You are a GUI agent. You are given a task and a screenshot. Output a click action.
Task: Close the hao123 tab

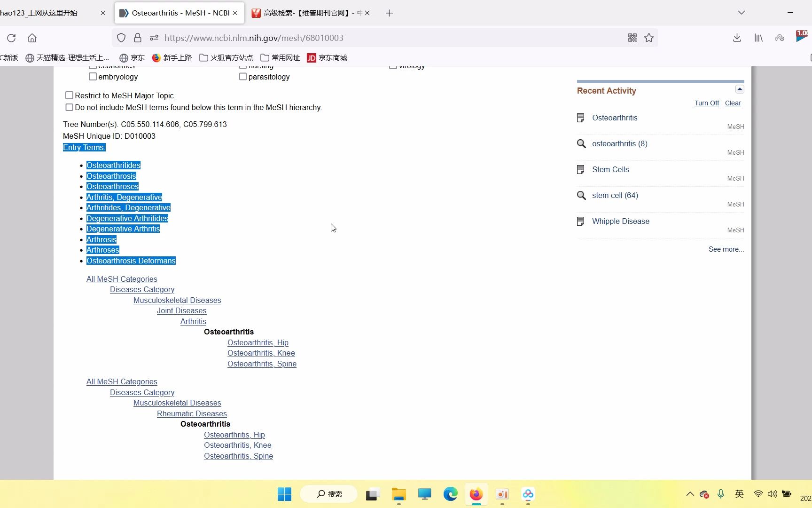click(x=103, y=13)
